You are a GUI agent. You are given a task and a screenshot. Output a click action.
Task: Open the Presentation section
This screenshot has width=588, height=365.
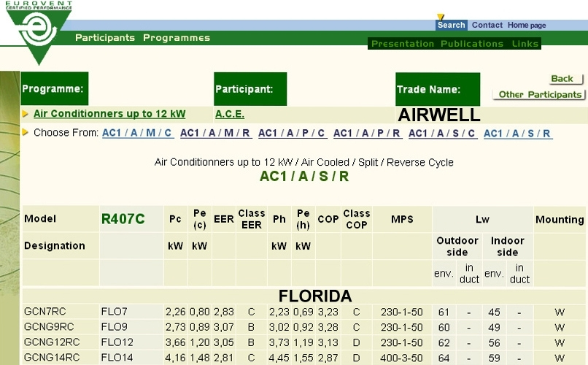pyautogui.click(x=403, y=44)
